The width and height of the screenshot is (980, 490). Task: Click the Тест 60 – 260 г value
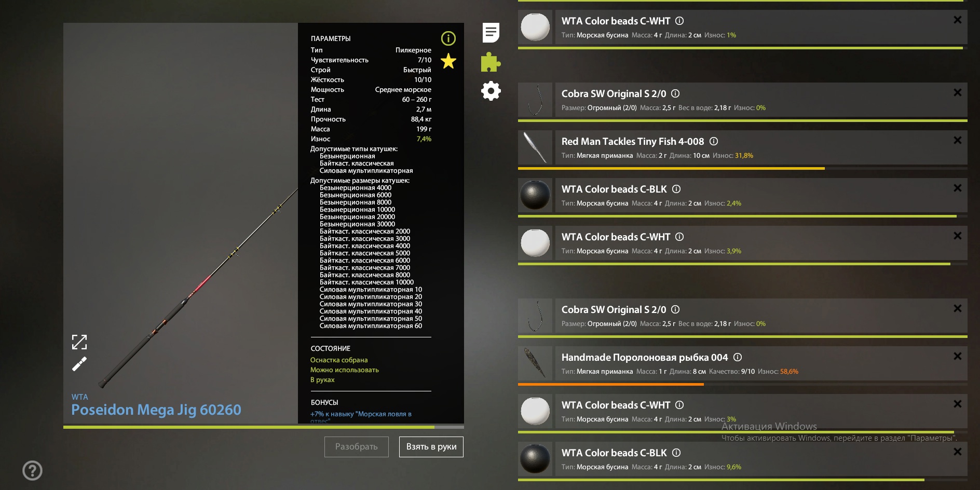(417, 99)
